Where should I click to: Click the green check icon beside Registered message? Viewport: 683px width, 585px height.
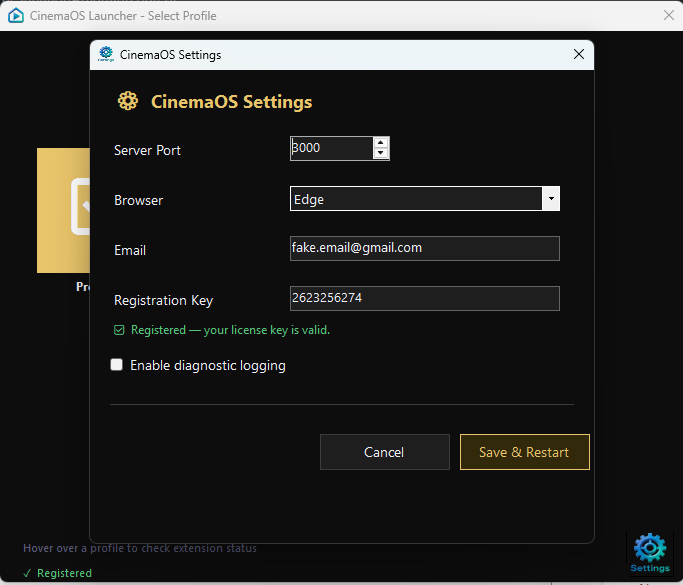[x=119, y=330]
